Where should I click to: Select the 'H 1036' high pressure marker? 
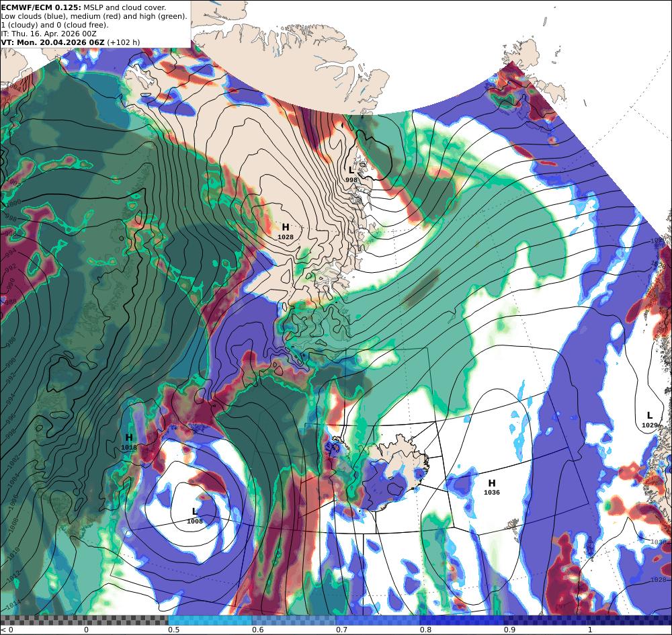[492, 487]
